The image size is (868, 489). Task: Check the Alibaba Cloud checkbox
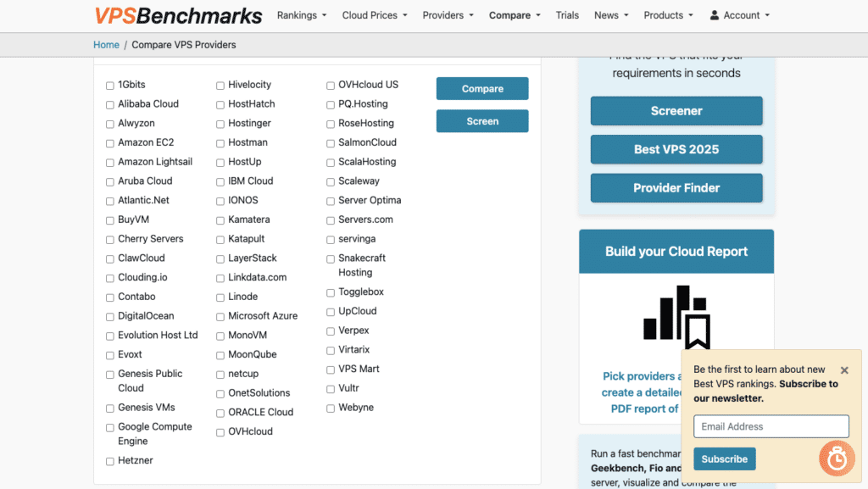coord(110,105)
